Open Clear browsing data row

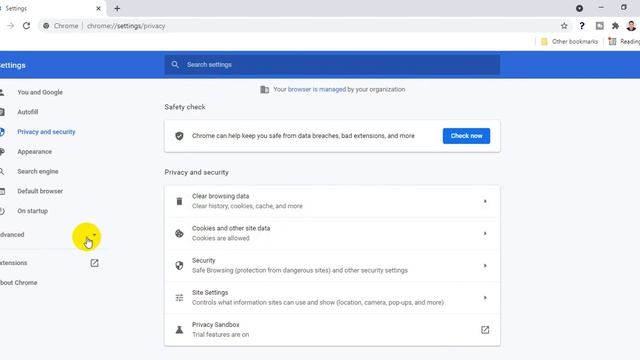pos(332,201)
